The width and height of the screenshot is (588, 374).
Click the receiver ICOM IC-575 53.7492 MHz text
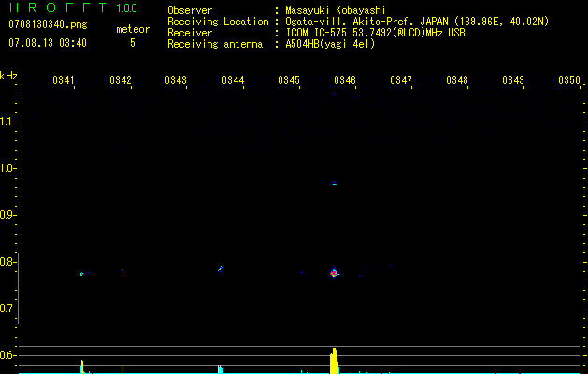click(375, 33)
